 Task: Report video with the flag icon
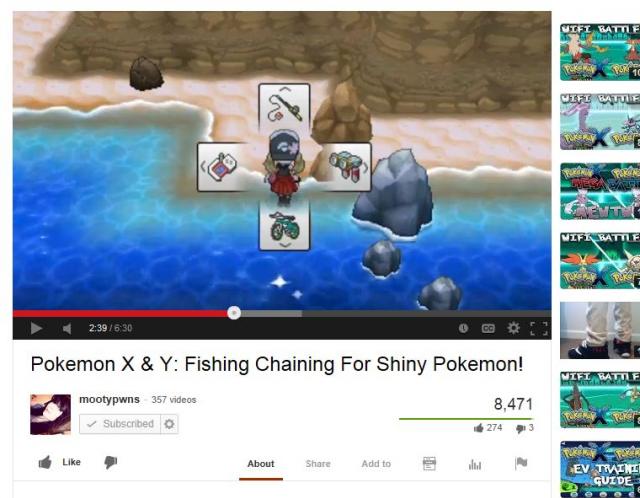[x=521, y=463]
